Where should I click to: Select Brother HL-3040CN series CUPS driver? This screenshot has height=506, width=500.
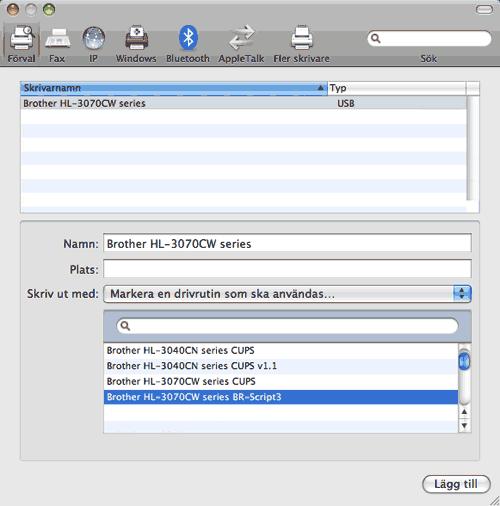click(x=281, y=350)
